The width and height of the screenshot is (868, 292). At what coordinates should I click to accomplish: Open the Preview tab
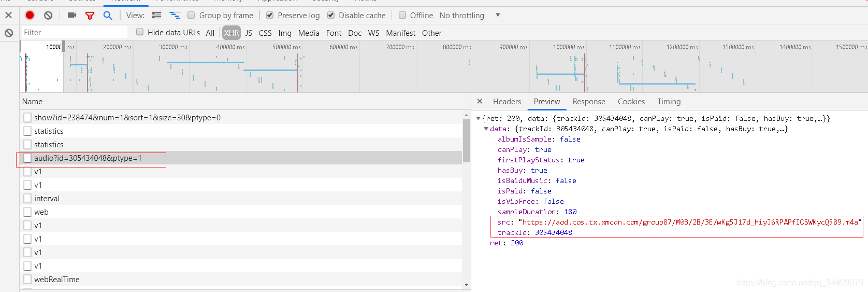[547, 102]
